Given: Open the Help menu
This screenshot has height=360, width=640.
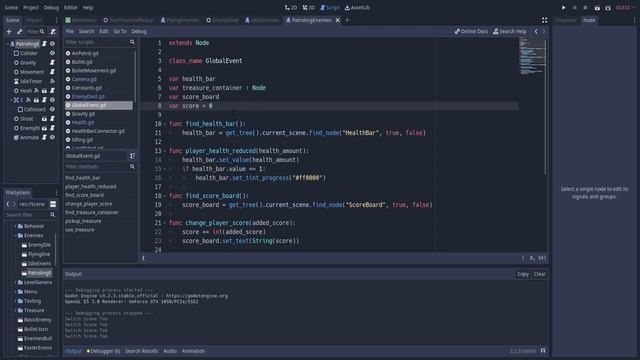Looking at the screenshot, I should tap(88, 7).
